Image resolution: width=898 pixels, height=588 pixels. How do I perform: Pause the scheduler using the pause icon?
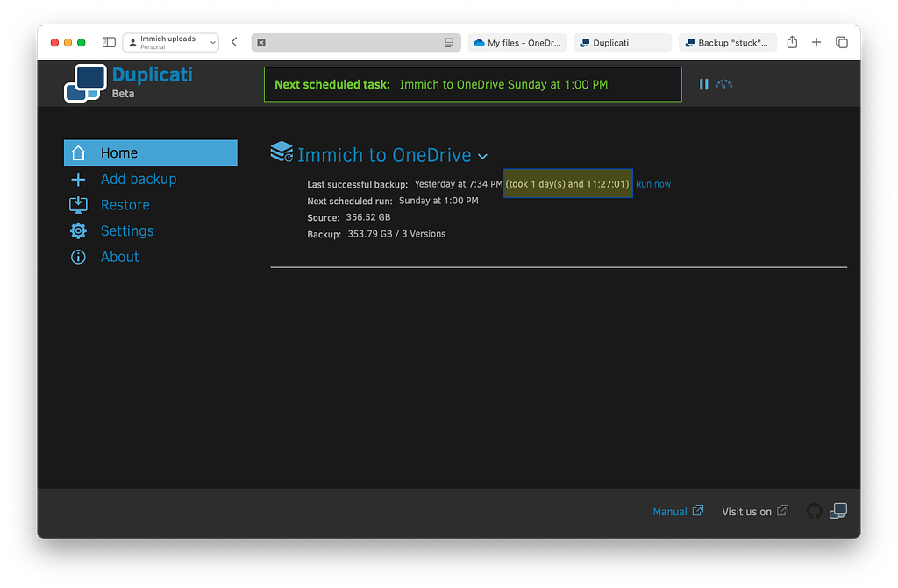point(704,84)
